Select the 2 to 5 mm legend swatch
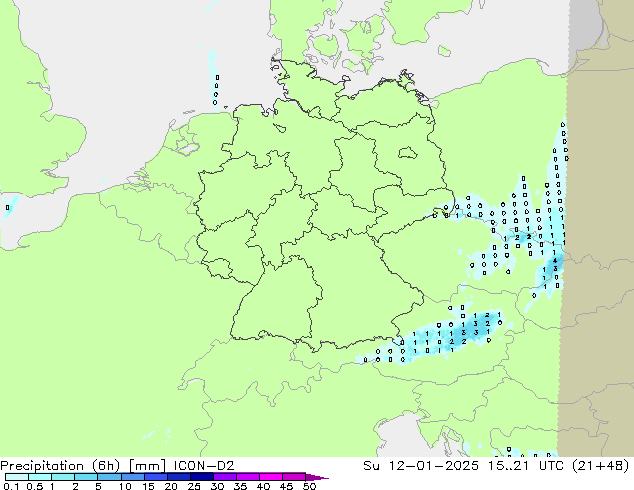Image resolution: width=634 pixels, height=490 pixels. point(86,477)
